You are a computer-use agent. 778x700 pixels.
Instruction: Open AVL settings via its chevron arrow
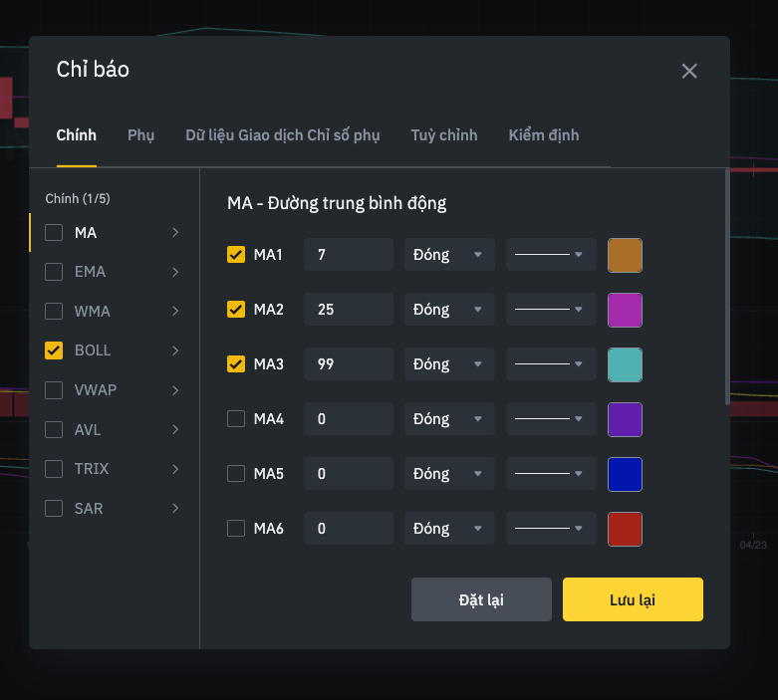(175, 429)
